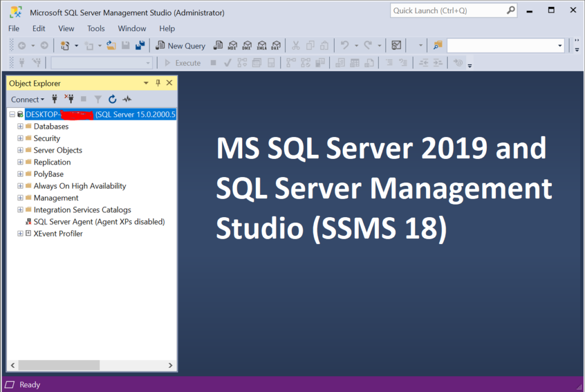Click the Open File toolbar icon
This screenshot has height=392, width=585.
point(111,45)
